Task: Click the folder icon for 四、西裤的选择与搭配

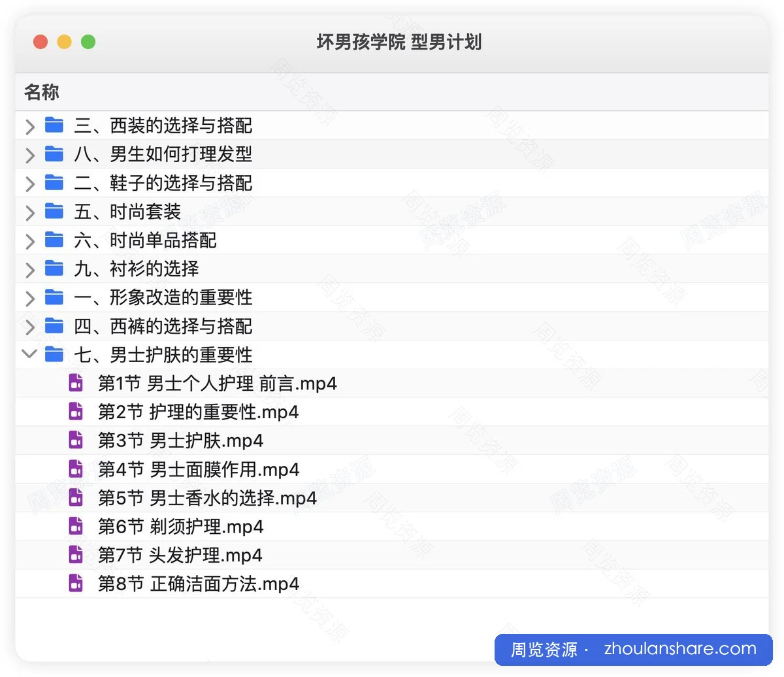Action: [54, 325]
